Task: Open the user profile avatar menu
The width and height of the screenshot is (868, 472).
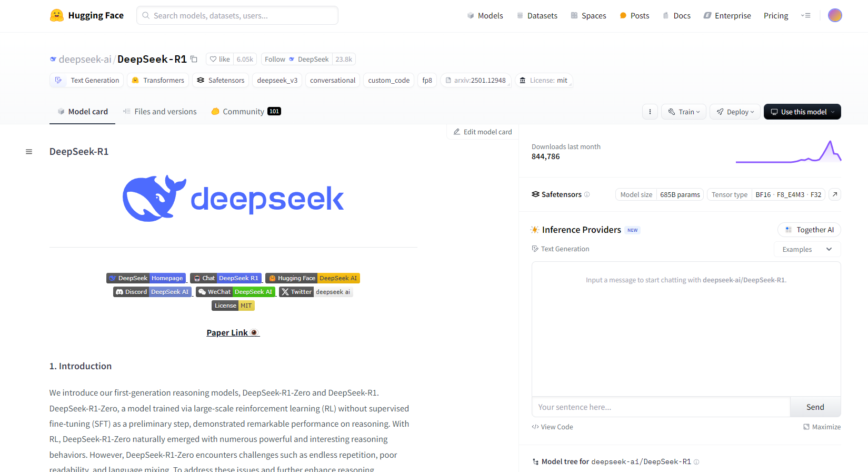Action: (x=835, y=15)
